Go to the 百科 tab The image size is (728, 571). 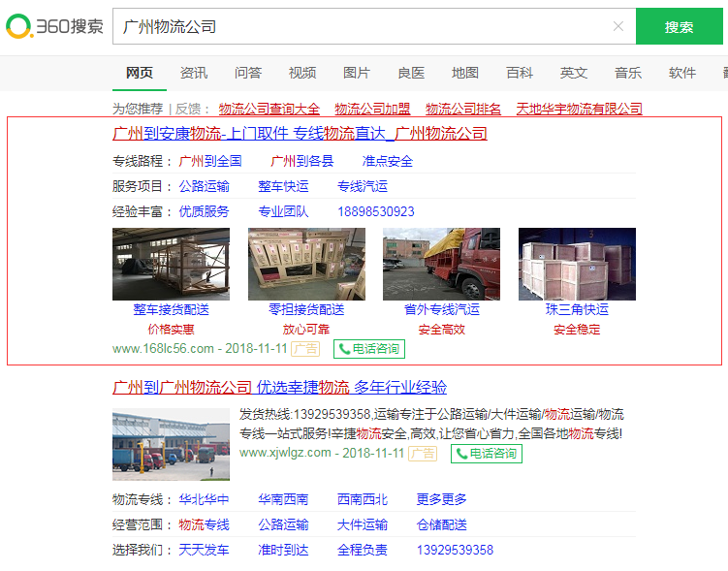click(x=520, y=73)
